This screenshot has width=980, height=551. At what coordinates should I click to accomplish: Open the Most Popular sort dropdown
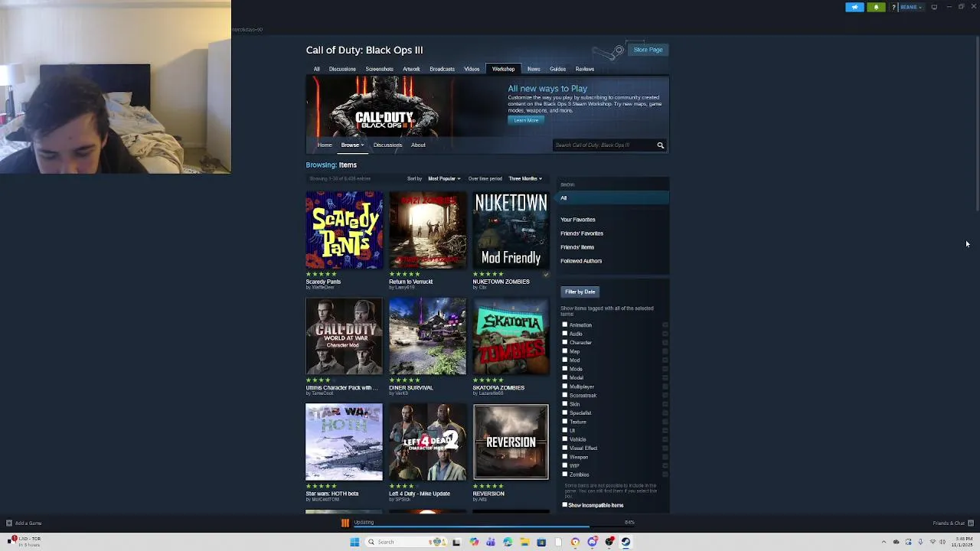[x=444, y=179]
